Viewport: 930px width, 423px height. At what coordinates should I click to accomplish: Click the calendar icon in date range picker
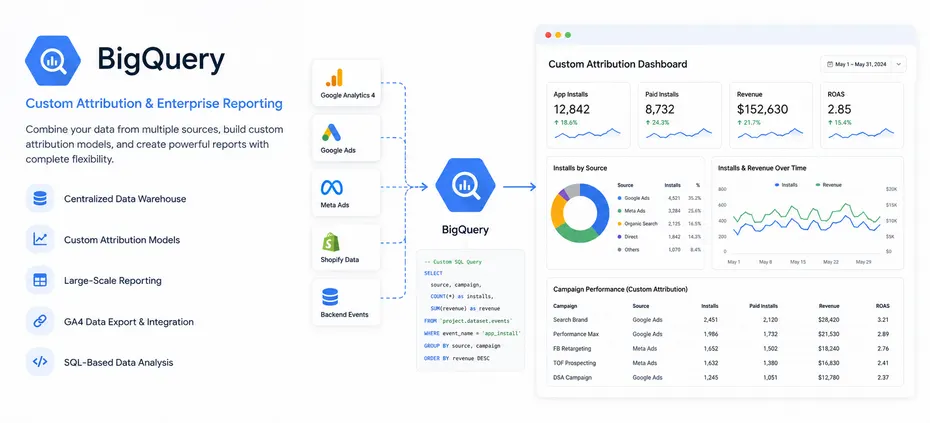pyautogui.click(x=829, y=64)
